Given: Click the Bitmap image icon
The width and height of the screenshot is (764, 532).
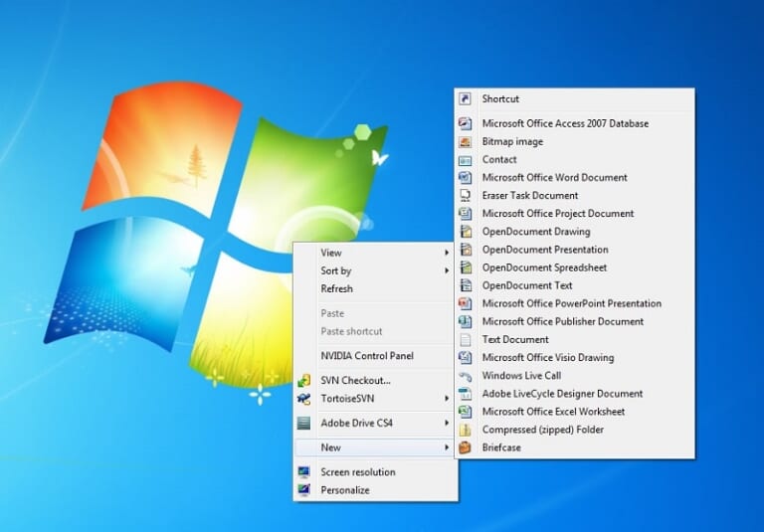Looking at the screenshot, I should click(466, 142).
